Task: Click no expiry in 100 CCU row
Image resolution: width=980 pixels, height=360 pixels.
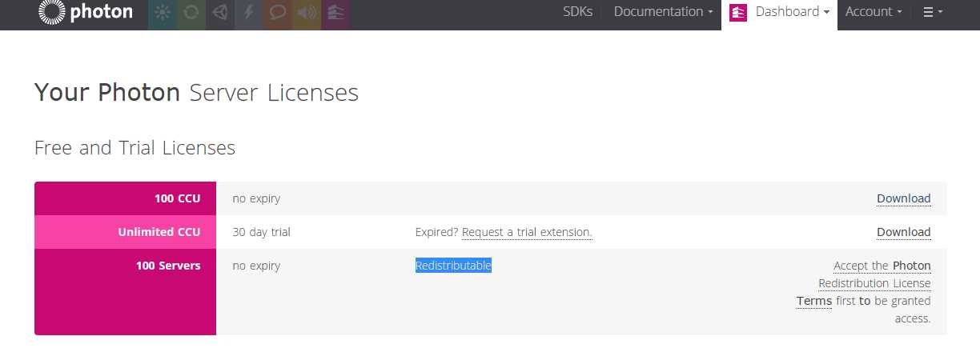Action: 256,198
